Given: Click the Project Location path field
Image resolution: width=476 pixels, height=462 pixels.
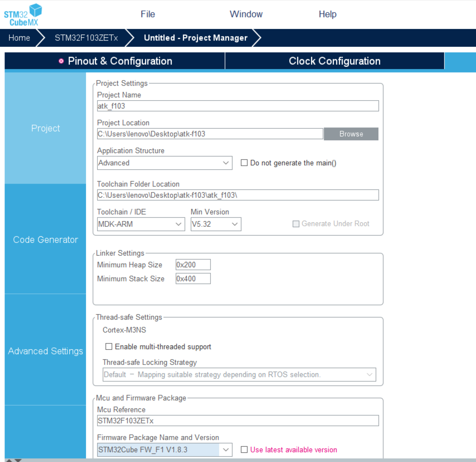Looking at the screenshot, I should pos(210,134).
